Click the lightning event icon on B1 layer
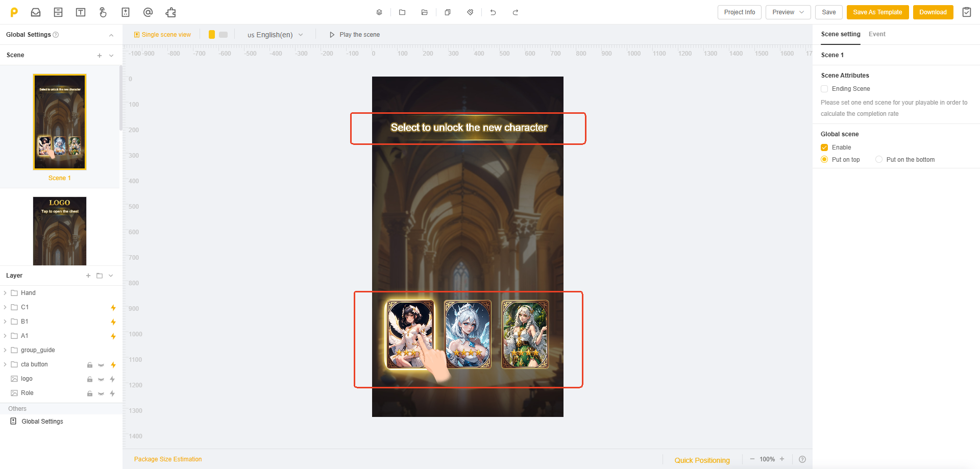Image resolution: width=980 pixels, height=469 pixels. tap(113, 322)
